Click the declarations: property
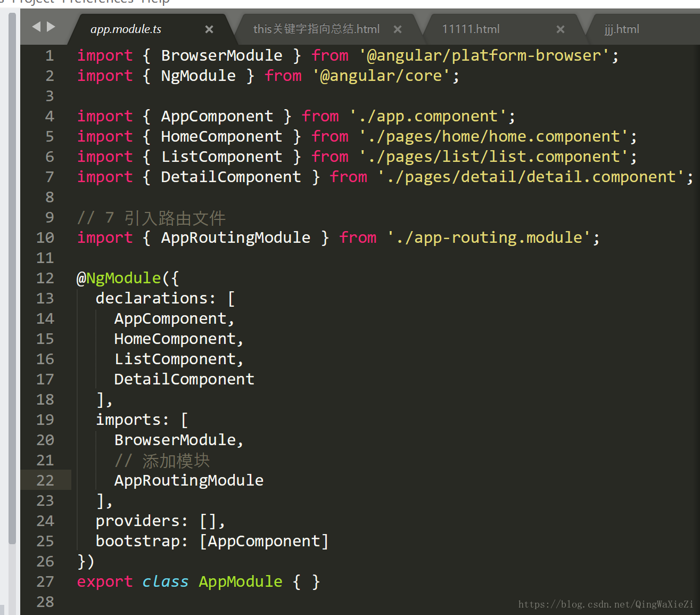700x615 pixels. 155,298
